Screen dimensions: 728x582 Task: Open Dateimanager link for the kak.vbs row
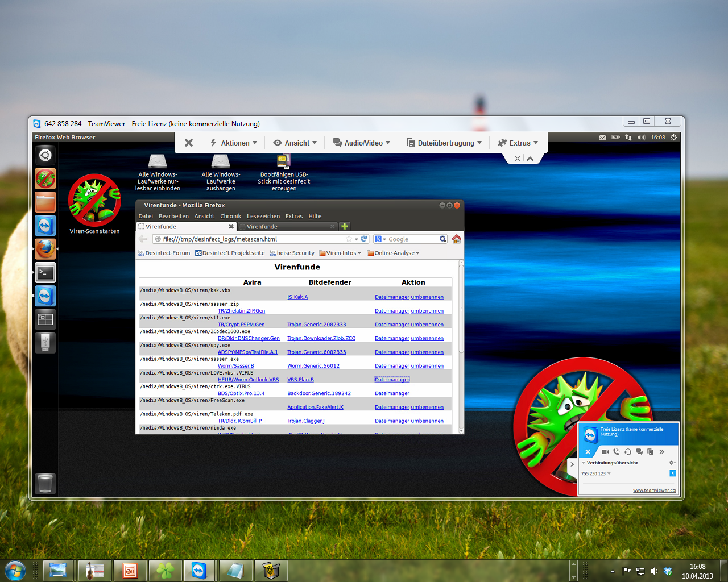pos(392,297)
